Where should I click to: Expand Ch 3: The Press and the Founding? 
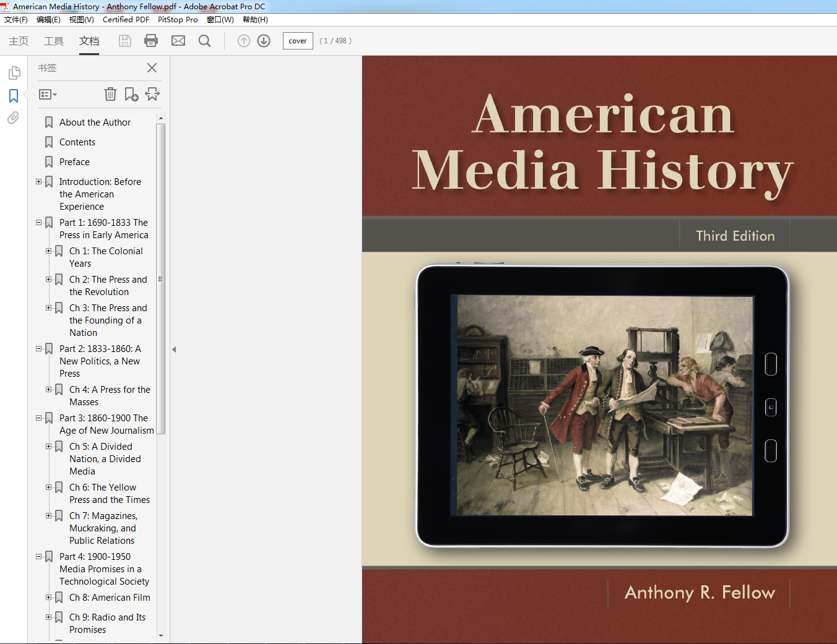point(48,308)
